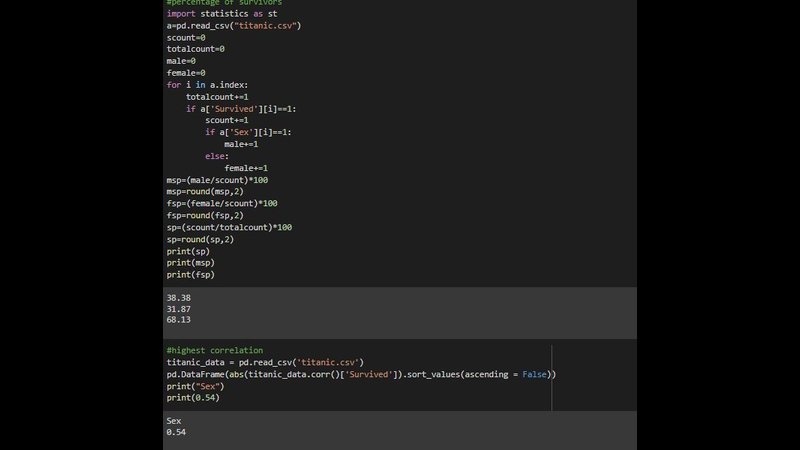Image resolution: width=800 pixels, height=450 pixels.
Task: Click the msp=(male/scount)*100 line
Action: pos(217,180)
